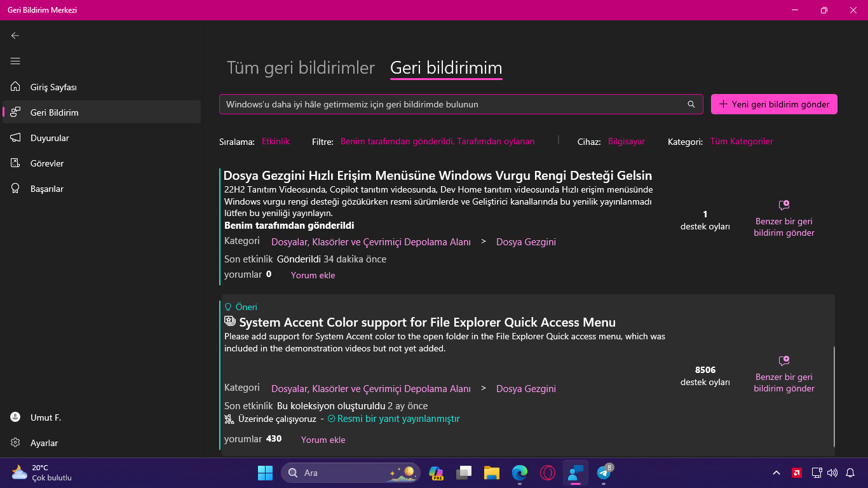Select Geri Bildirim in sidebar
Image resolution: width=868 pixels, height=488 pixels.
(x=102, y=112)
